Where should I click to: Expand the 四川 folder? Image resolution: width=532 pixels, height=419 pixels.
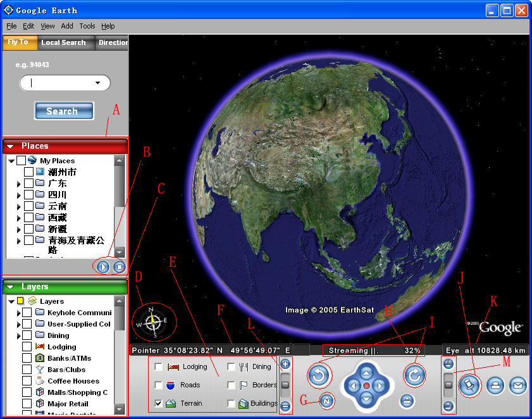[x=18, y=195]
